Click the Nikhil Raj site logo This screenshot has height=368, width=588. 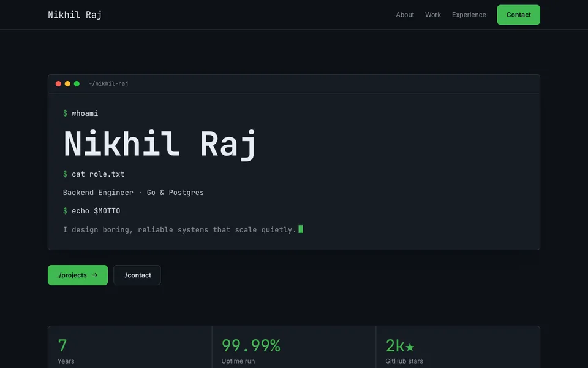pos(75,15)
